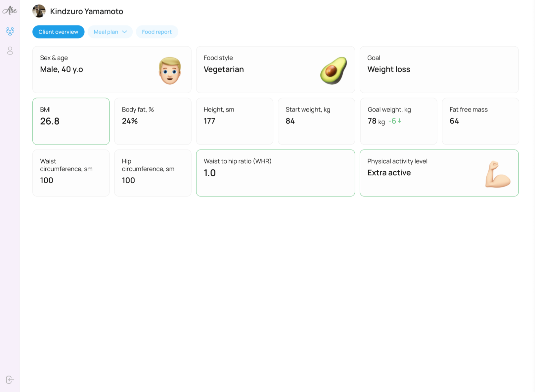Screen dimensions: 535x392
Task: Select the Goal Weight loss card
Action: (439, 70)
